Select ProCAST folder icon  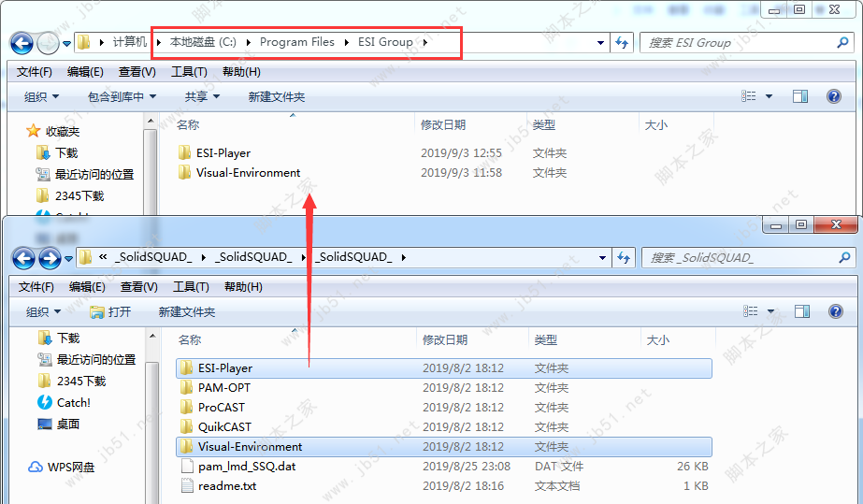coord(187,407)
